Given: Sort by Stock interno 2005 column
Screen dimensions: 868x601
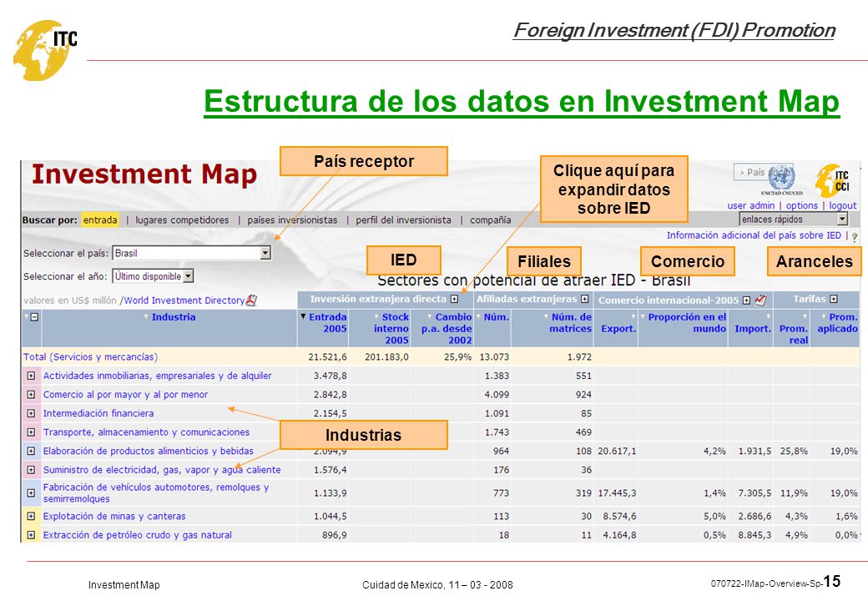Looking at the screenshot, I should pos(391,328).
